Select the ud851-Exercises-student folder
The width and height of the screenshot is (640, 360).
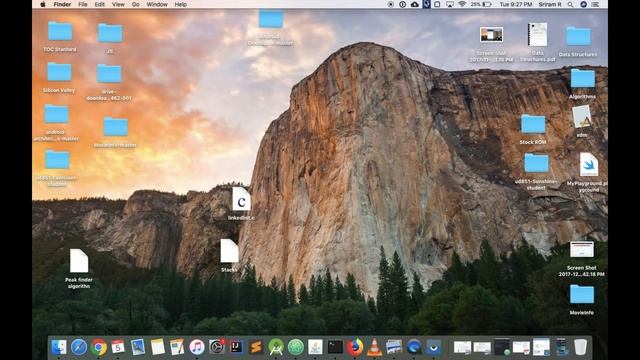57,160
